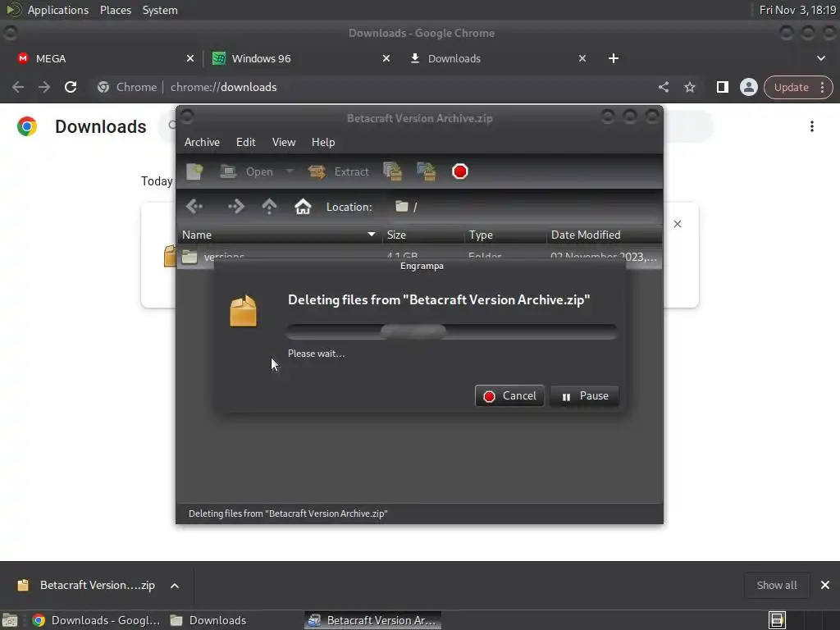
Task: Switch to Betacraft Version Archive taskbar item
Action: pos(373,620)
